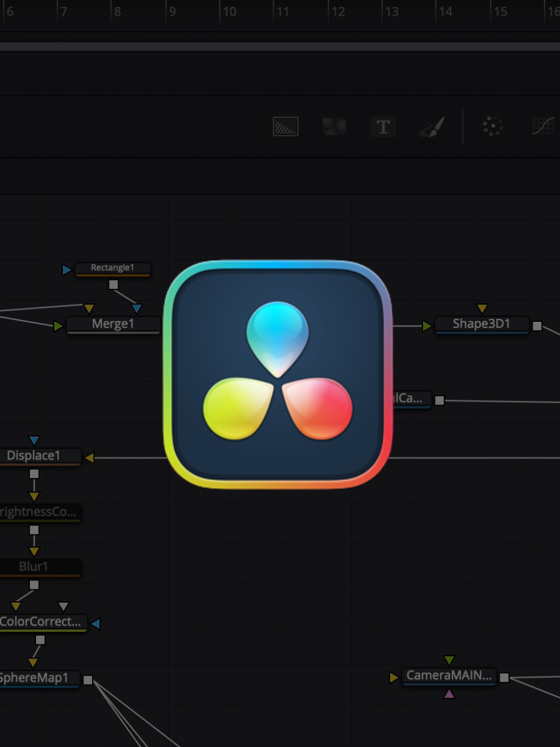
Task: Click the yellow input above Blur1
Action: coord(34,552)
